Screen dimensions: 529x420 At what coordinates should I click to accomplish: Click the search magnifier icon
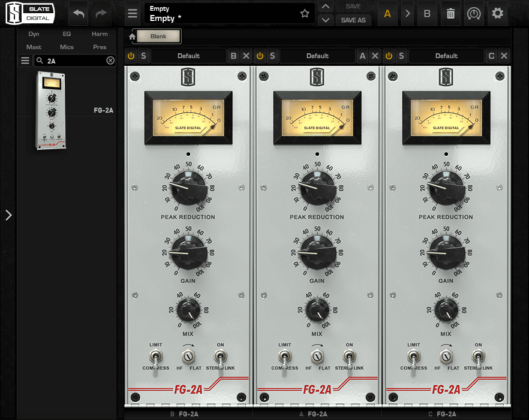[40, 61]
